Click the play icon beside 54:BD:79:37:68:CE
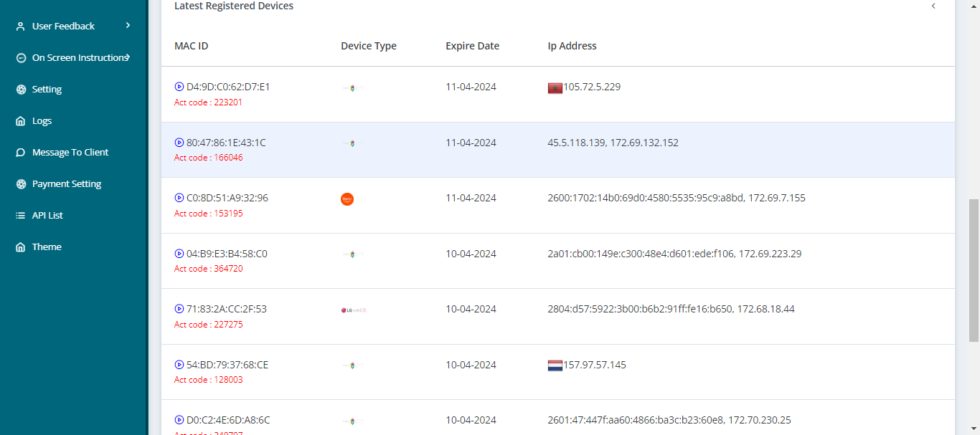 coord(179,365)
